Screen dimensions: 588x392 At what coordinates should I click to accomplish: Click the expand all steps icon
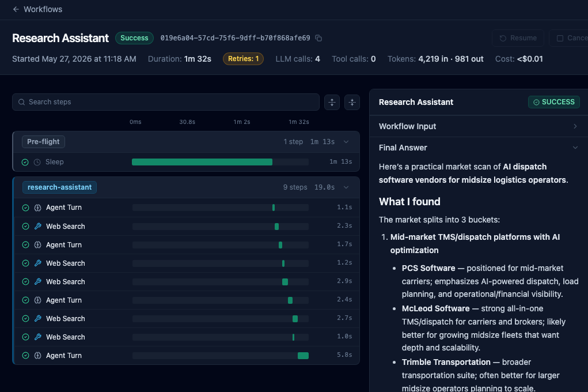click(x=332, y=102)
